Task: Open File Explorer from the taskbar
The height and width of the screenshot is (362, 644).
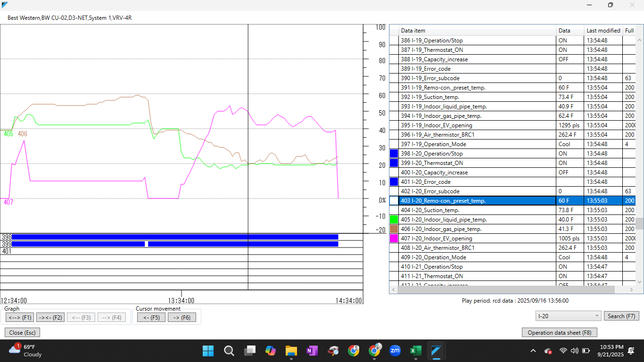Action: tap(291, 351)
